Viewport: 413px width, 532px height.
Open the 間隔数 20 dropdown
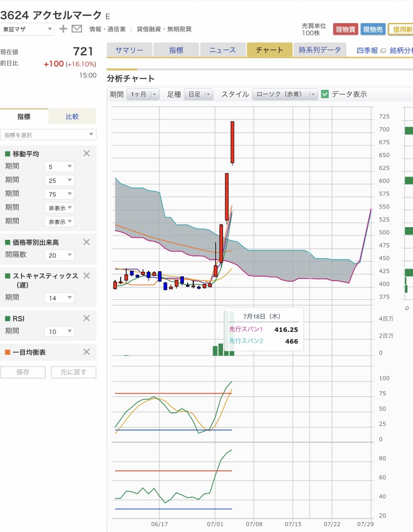click(59, 255)
